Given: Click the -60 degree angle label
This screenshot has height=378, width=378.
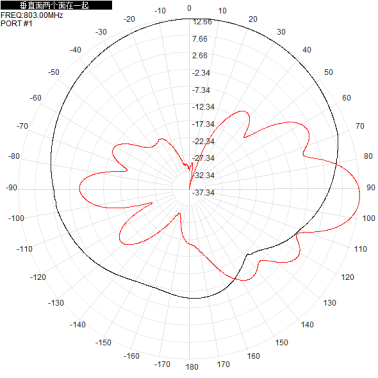Looking at the screenshot, I should 36,98.
